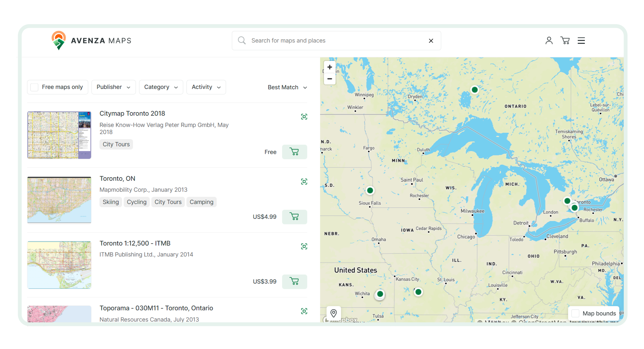Image resolution: width=644 pixels, height=349 pixels.
Task: Click ITMB Publishing Ltd., January 2014 text
Action: pos(146,254)
